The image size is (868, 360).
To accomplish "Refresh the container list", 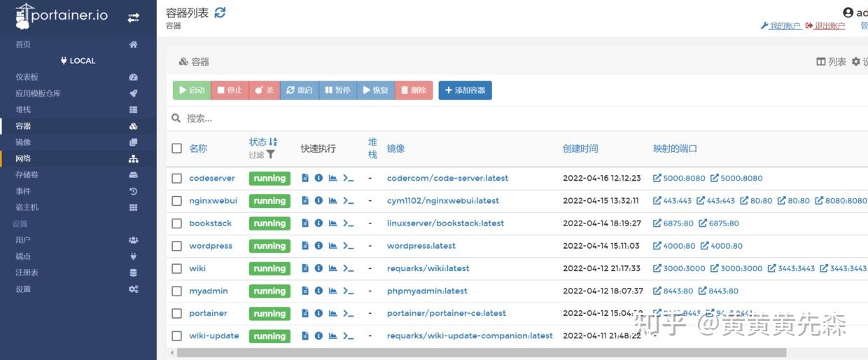I will [220, 13].
